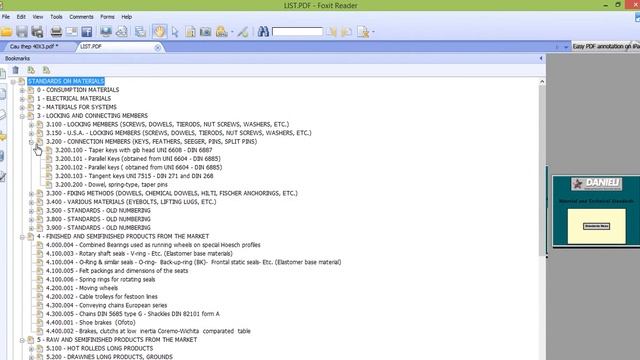Click the stamp tool icon
This screenshot has width=640, height=360.
coord(221,32)
